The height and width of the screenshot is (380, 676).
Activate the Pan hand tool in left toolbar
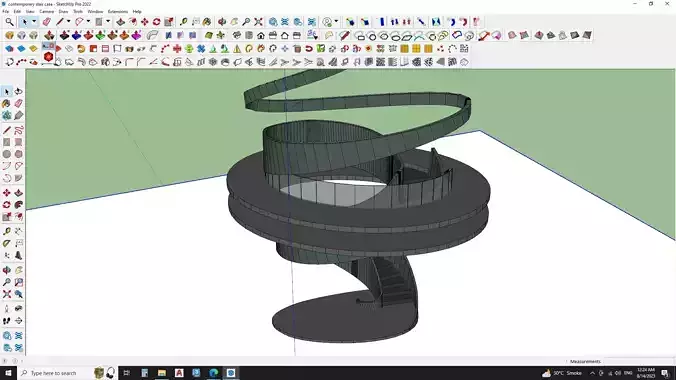coord(19,270)
